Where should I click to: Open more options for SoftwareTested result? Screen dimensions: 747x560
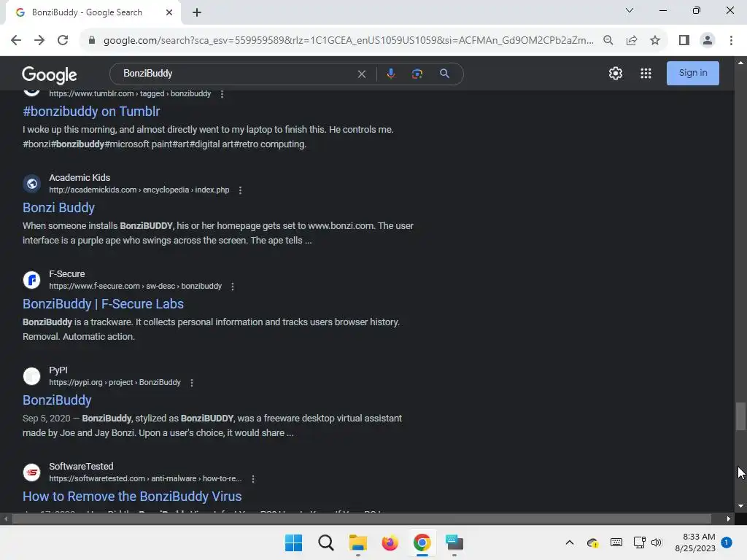click(253, 478)
